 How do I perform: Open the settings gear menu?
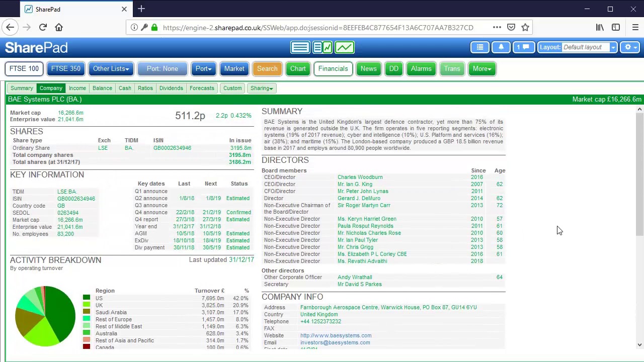tap(630, 47)
